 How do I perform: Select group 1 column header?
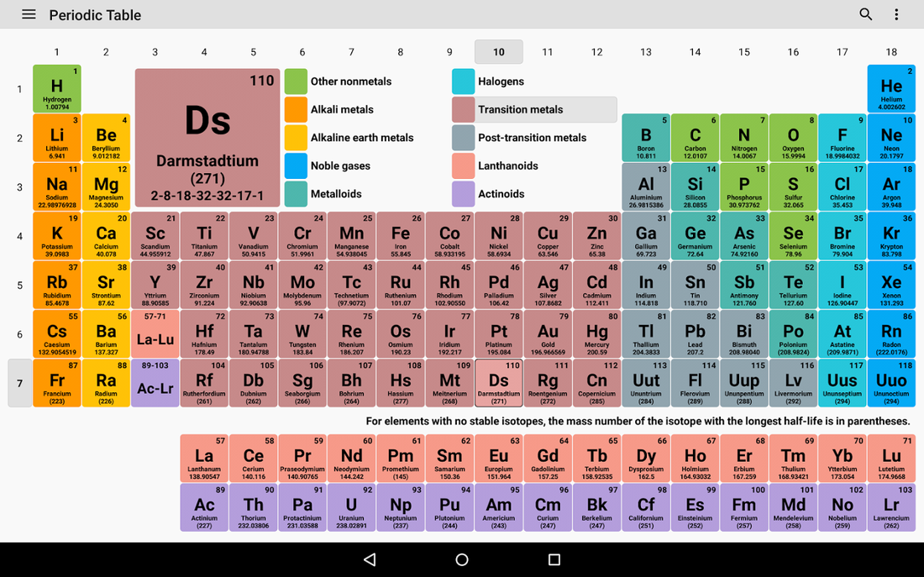click(x=56, y=52)
